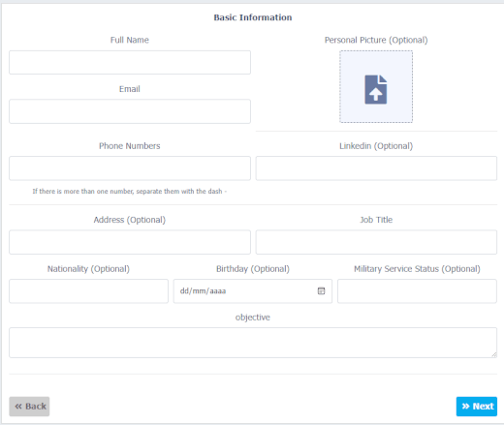
Task: Go to the next step with Next button
Action: tap(477, 407)
